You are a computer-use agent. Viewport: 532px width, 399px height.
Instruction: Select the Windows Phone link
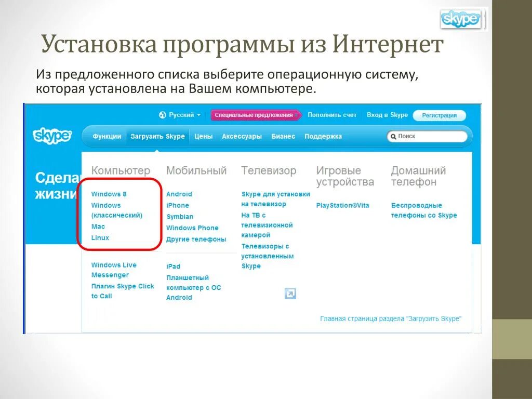pyautogui.click(x=192, y=228)
